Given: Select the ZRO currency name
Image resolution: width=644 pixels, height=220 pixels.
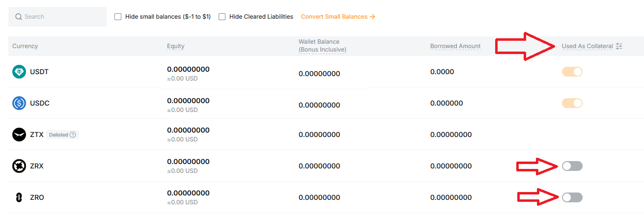Looking at the screenshot, I should [37, 197].
